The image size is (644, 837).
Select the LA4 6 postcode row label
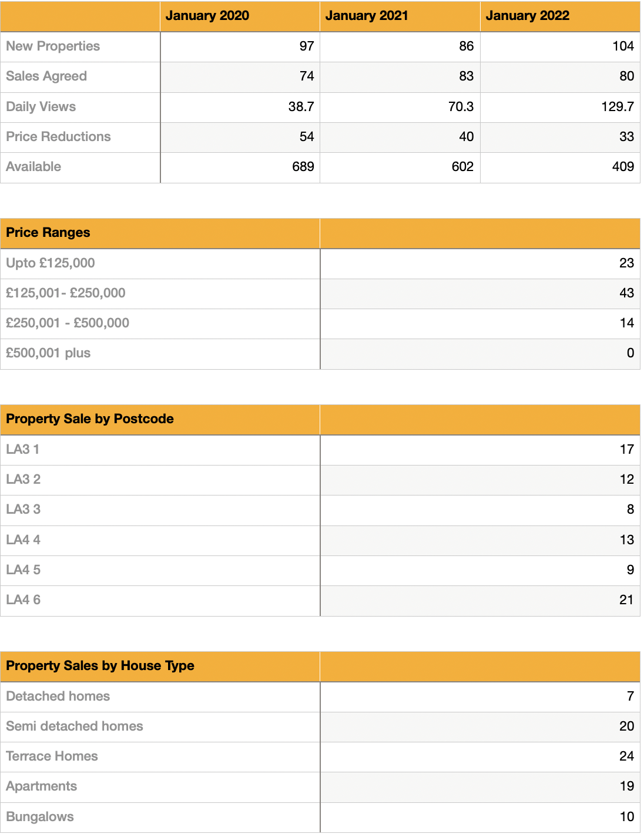tap(24, 600)
